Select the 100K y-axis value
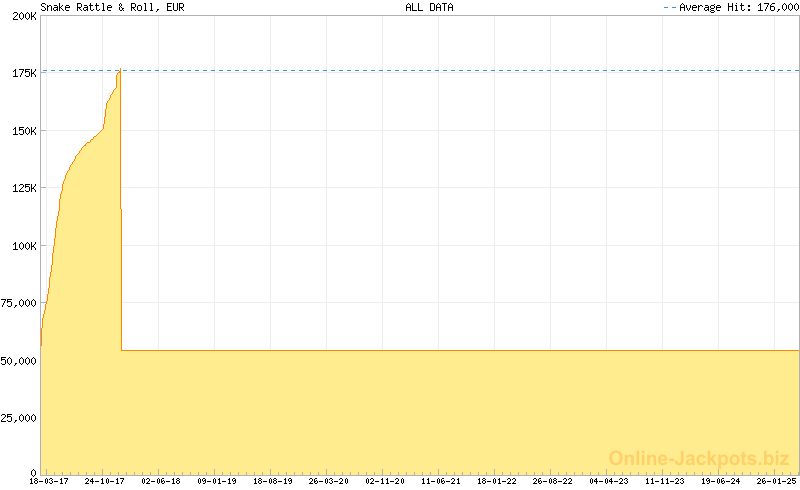800x490 pixels. pos(24,245)
